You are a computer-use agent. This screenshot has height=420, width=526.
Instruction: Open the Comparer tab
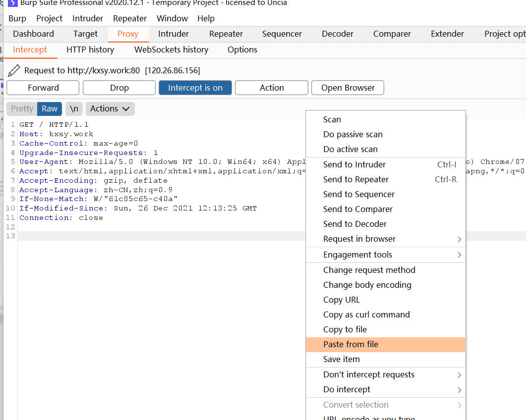(x=392, y=34)
